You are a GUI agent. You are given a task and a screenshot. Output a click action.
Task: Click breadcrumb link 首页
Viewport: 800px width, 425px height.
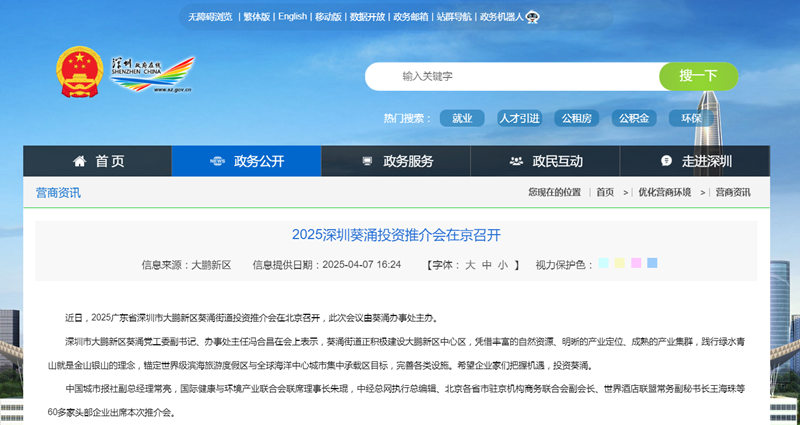(x=605, y=192)
